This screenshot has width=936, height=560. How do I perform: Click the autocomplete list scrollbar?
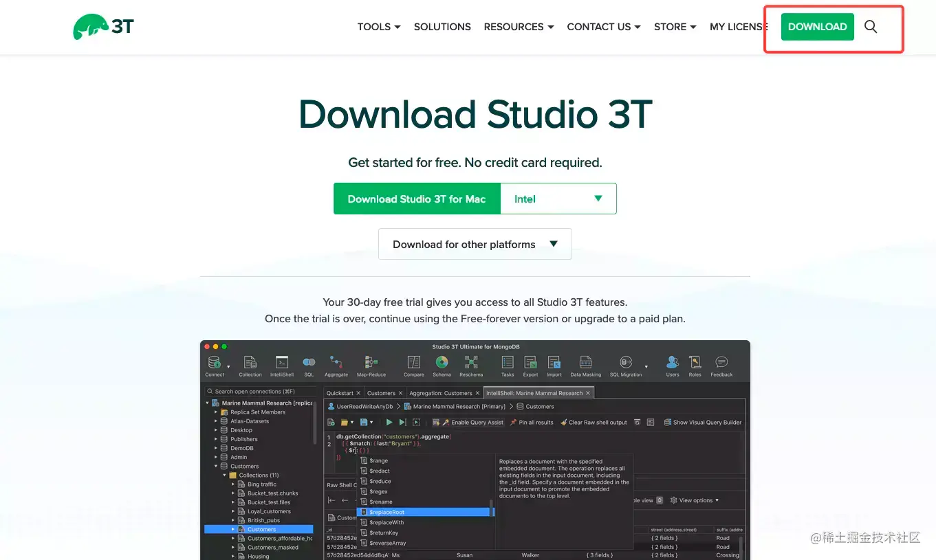491,508
